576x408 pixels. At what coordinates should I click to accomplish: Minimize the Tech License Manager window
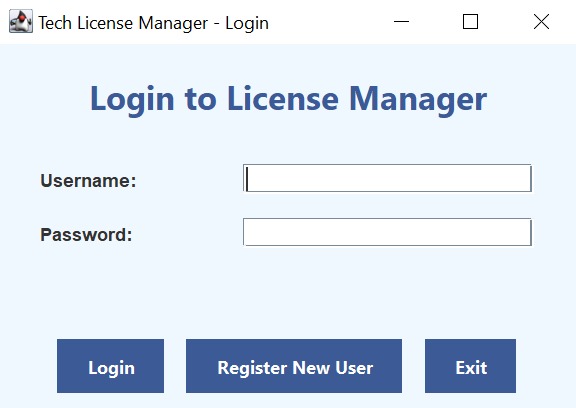click(x=401, y=22)
